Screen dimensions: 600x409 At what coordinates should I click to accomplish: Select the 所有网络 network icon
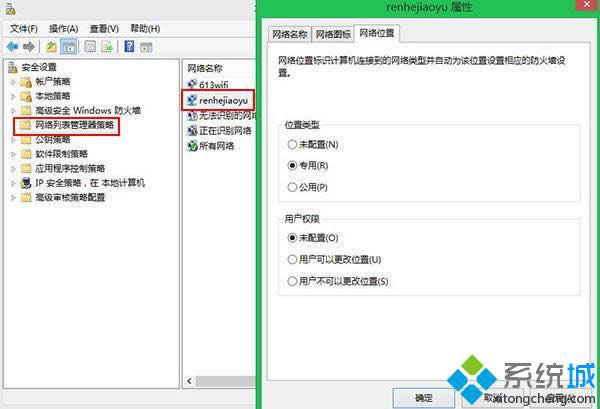coord(192,146)
